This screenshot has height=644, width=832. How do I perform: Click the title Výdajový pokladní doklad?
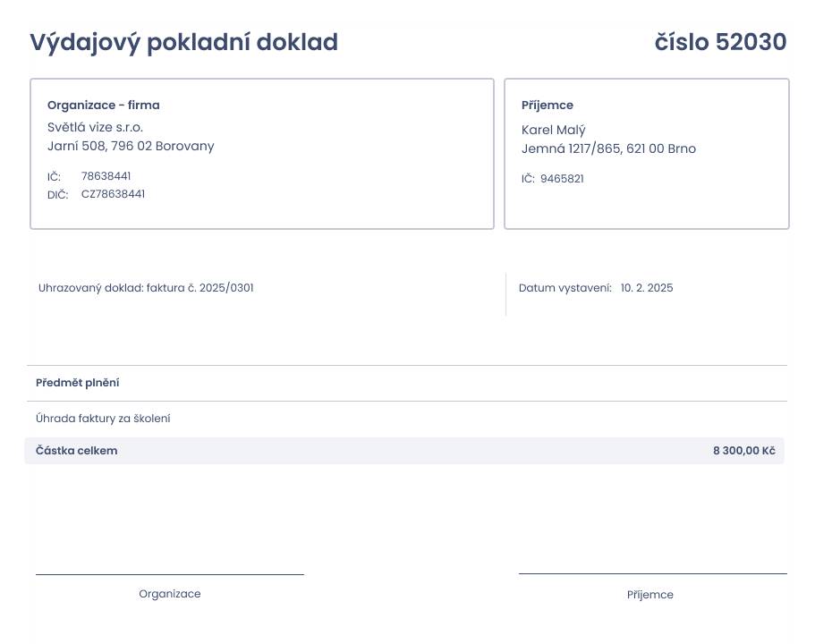pyautogui.click(x=183, y=42)
